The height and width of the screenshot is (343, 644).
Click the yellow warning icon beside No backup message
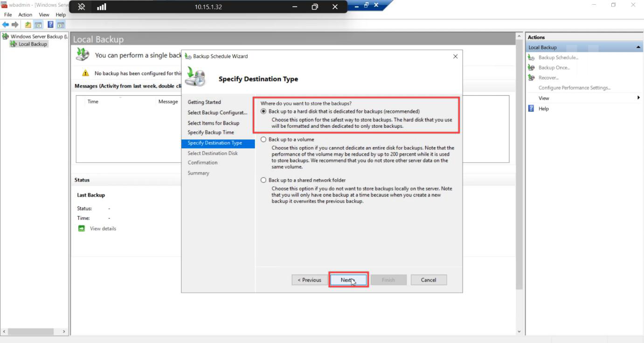85,73
